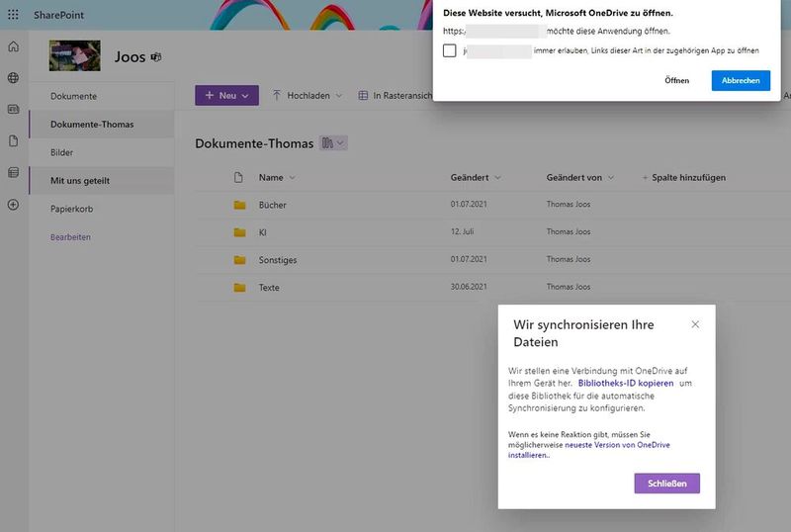Expand the Hochladen dropdown chevron

[339, 95]
